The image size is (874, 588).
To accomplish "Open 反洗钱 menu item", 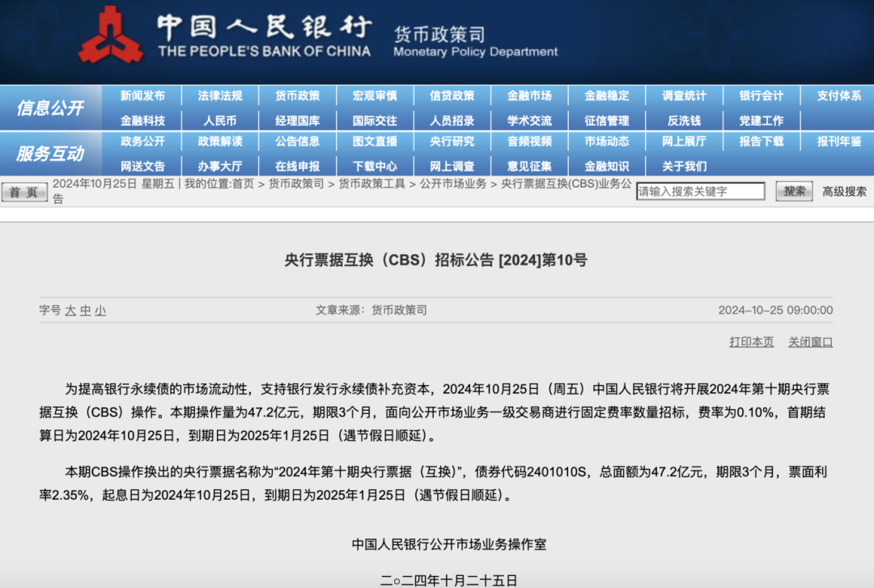I will [685, 121].
